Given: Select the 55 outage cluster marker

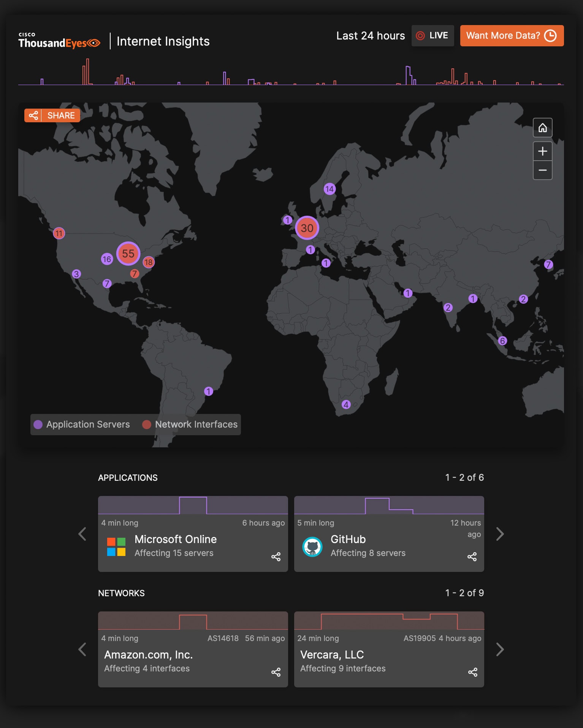Looking at the screenshot, I should [x=128, y=254].
